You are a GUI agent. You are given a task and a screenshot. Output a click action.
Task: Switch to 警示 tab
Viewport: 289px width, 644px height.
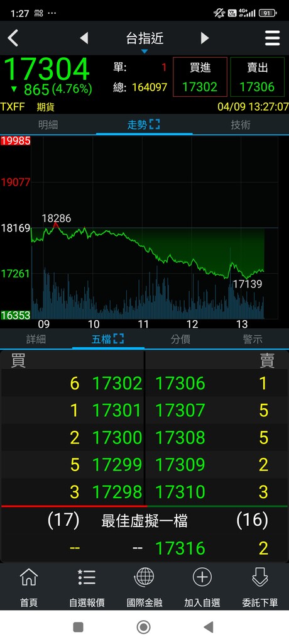253,339
